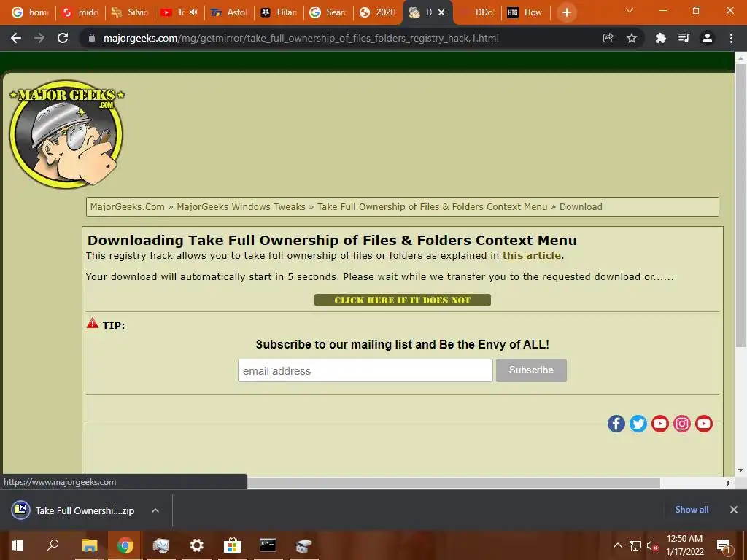Open the Twitter social icon
Screen dimensions: 747x560
pos(638,424)
